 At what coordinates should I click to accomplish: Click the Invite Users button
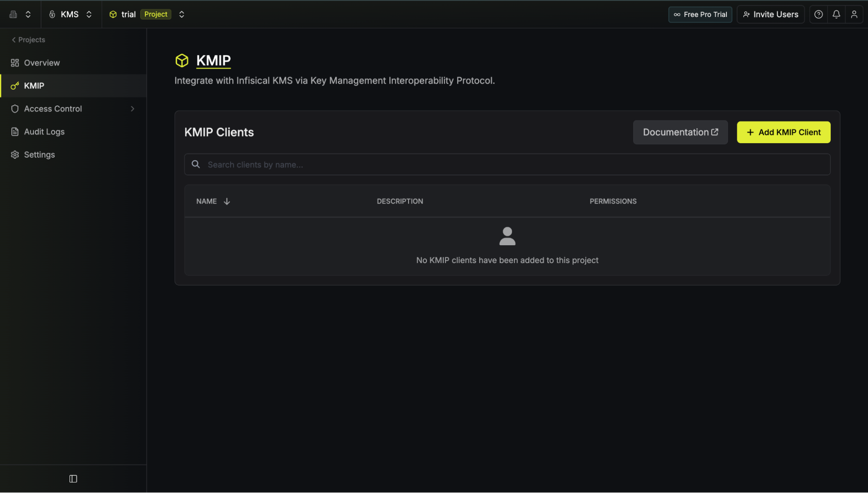click(x=771, y=14)
